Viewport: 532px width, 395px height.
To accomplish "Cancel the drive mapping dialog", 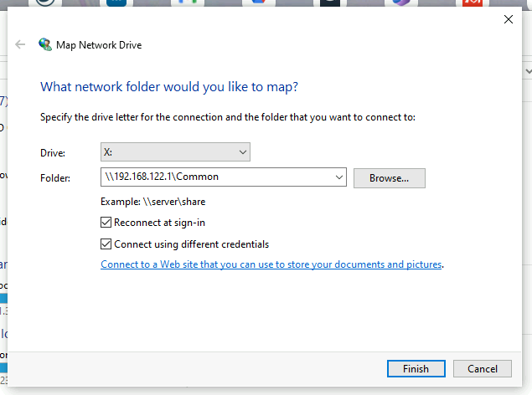I will (482, 368).
